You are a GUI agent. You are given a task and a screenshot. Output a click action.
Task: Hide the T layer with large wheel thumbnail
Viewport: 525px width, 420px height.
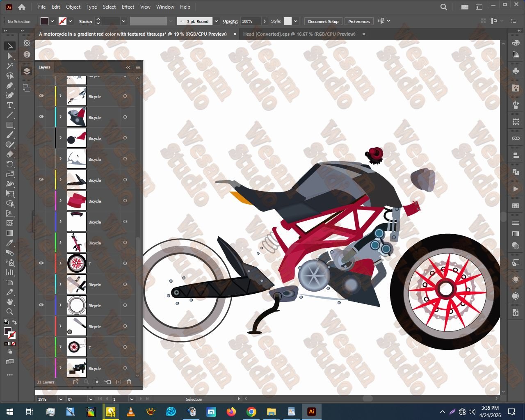coord(41,263)
